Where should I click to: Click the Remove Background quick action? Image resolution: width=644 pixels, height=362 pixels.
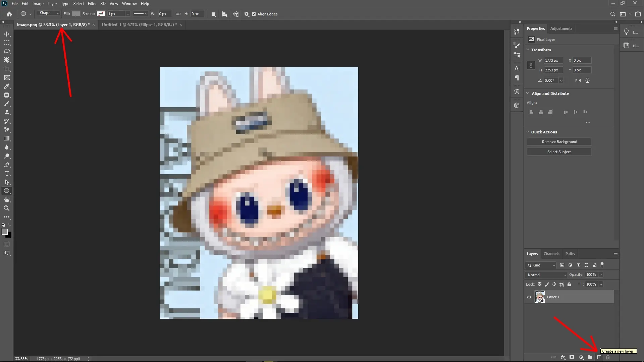559,141
